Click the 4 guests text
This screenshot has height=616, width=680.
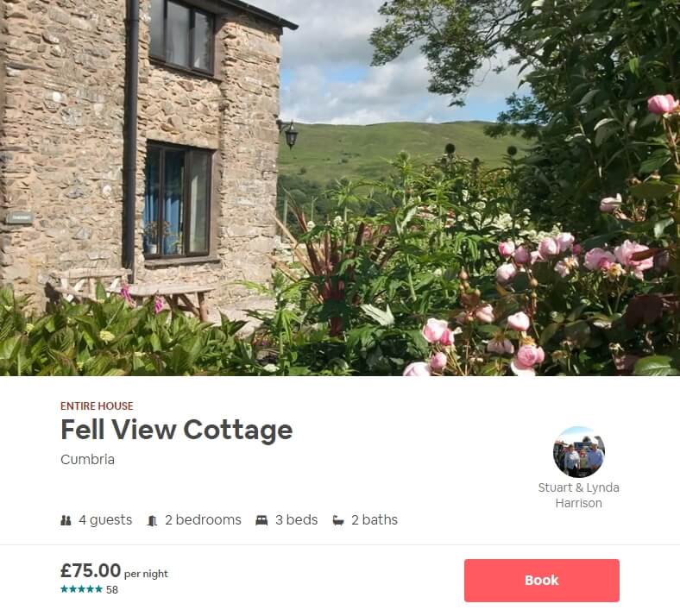coord(105,519)
